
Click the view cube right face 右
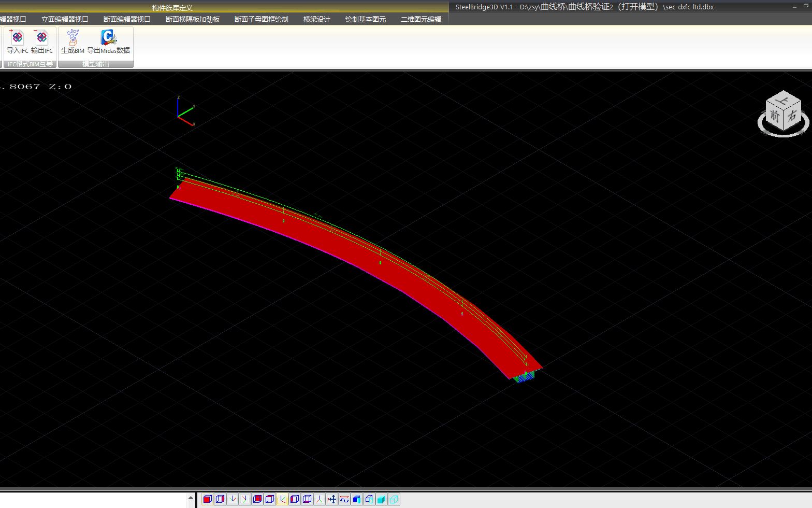[792, 116]
